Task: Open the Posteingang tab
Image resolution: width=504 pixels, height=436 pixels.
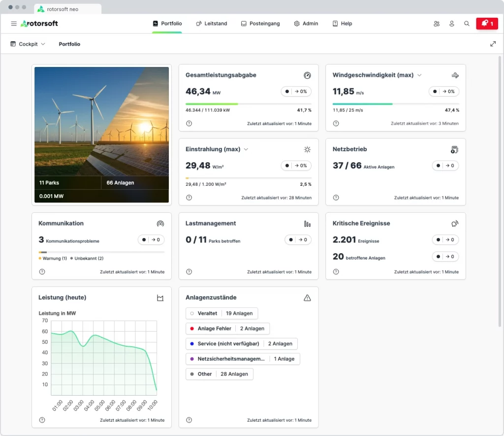Action: tap(260, 24)
